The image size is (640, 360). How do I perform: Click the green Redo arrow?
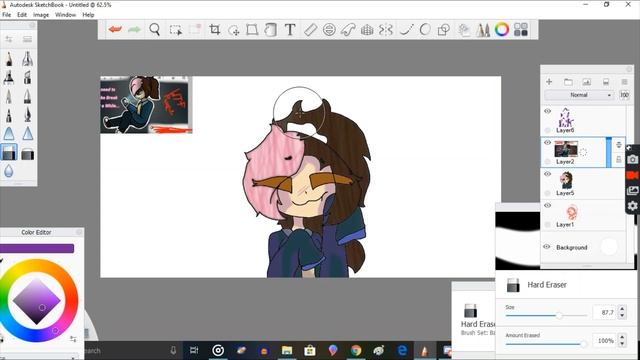click(134, 29)
